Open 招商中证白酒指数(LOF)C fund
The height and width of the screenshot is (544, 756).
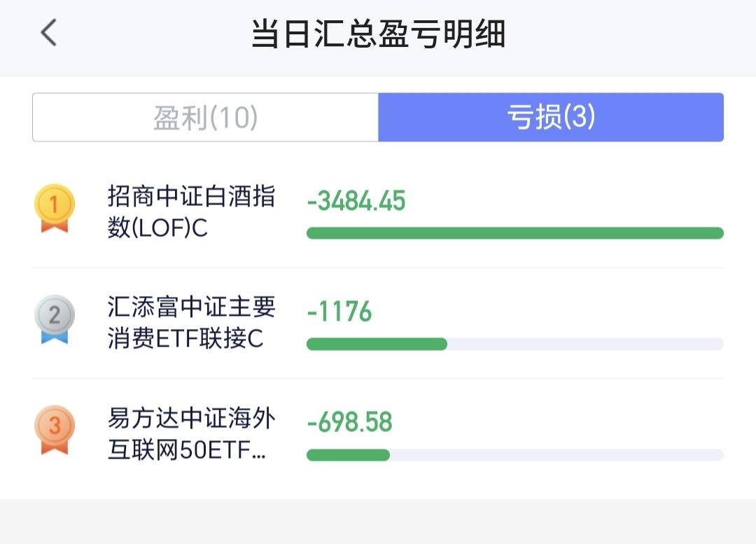coord(191,211)
